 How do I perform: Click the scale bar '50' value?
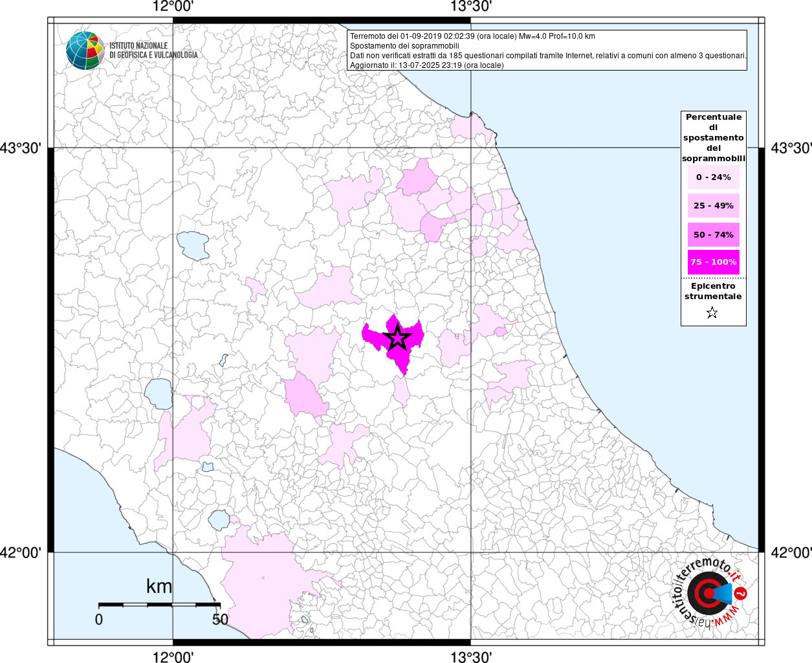(220, 620)
